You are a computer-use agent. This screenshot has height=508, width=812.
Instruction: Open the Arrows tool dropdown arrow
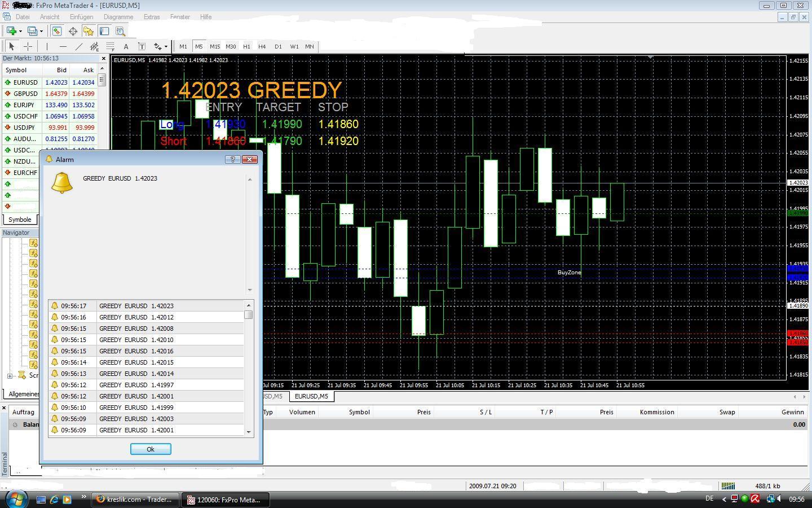pyautogui.click(x=166, y=46)
